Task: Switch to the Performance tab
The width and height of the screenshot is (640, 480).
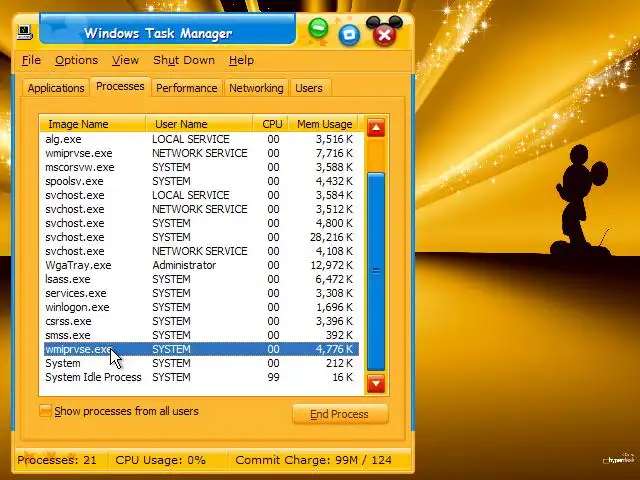Action: (x=187, y=88)
